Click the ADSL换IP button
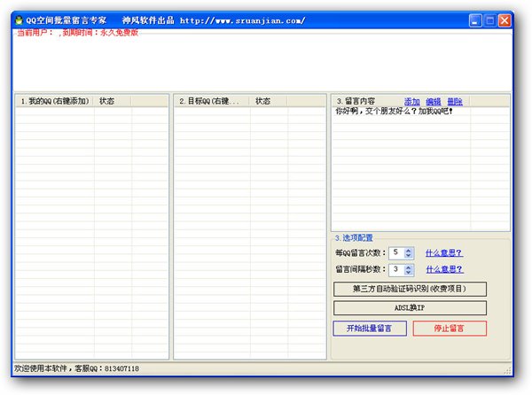 [410, 308]
